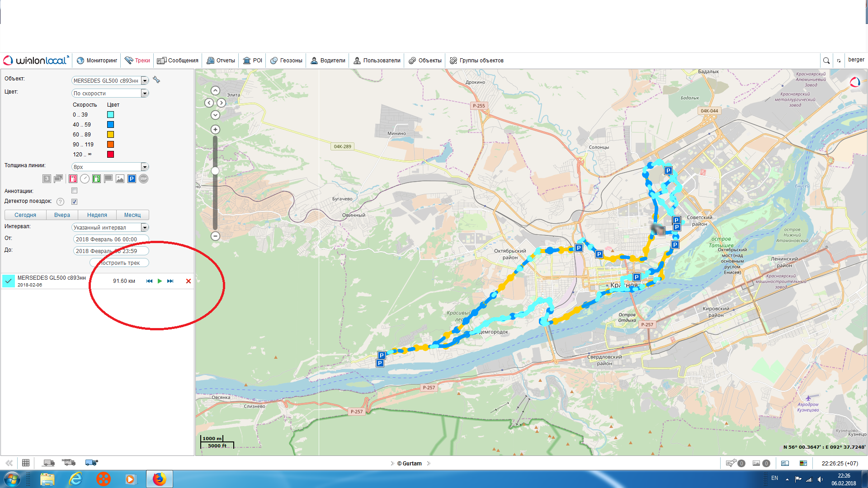Screen dimensions: 868x488
Task: Click the parking markers icon
Action: (132, 179)
